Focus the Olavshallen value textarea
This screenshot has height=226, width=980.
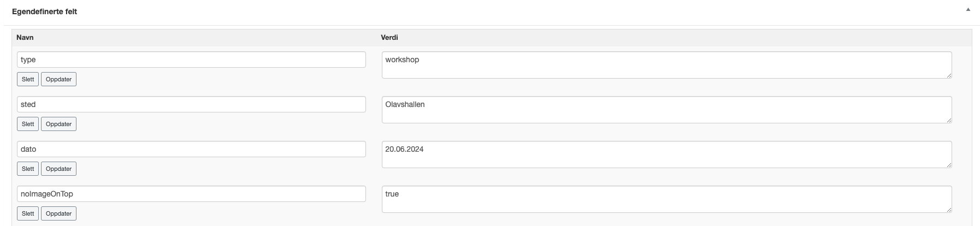tap(666, 110)
